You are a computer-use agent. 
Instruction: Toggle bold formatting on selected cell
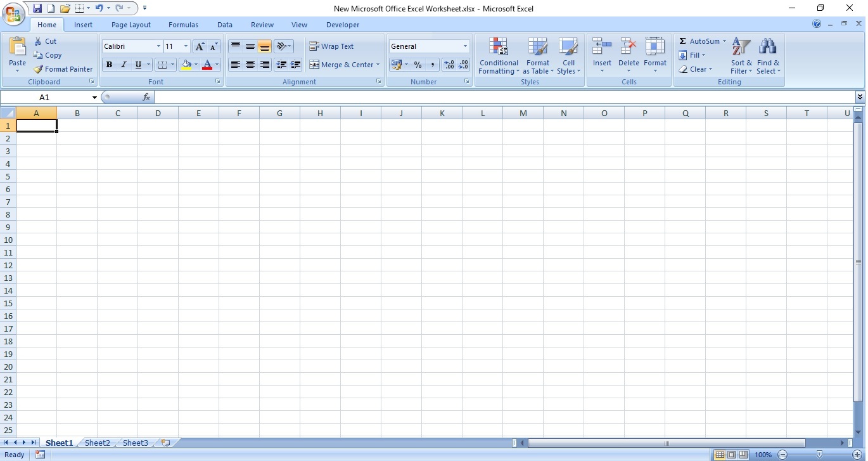109,65
